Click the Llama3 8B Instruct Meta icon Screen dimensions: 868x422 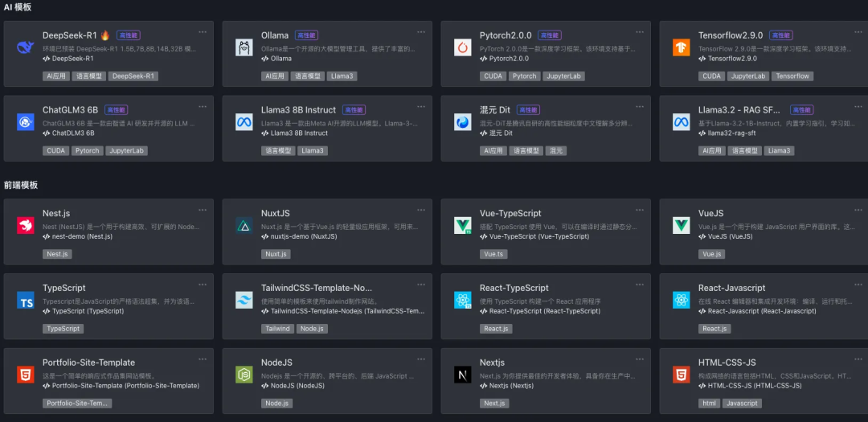pyautogui.click(x=244, y=122)
